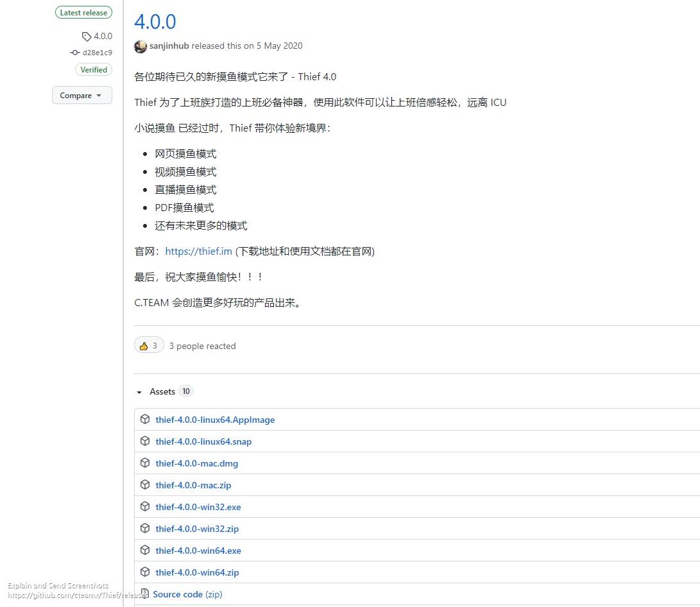This screenshot has width=700, height=607.
Task: Click the Latest release badge
Action: [x=83, y=12]
